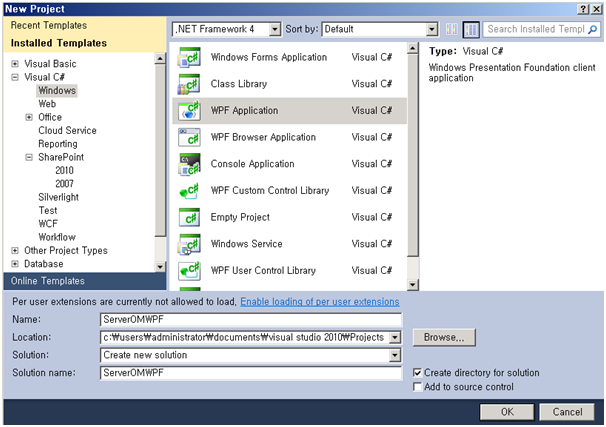606x427 pixels.
Task: Click category tree scrollbar up arrow
Action: pyautogui.click(x=160, y=58)
